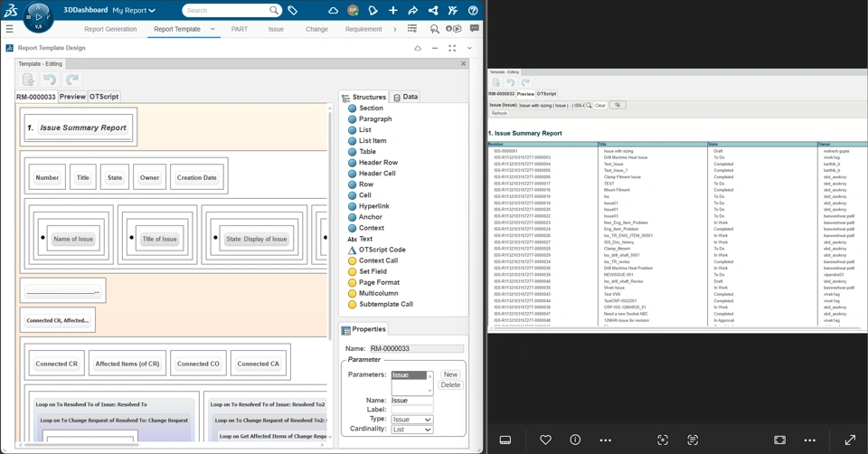Switch to the Data panel tab
This screenshot has width=868, height=454.
(405, 97)
